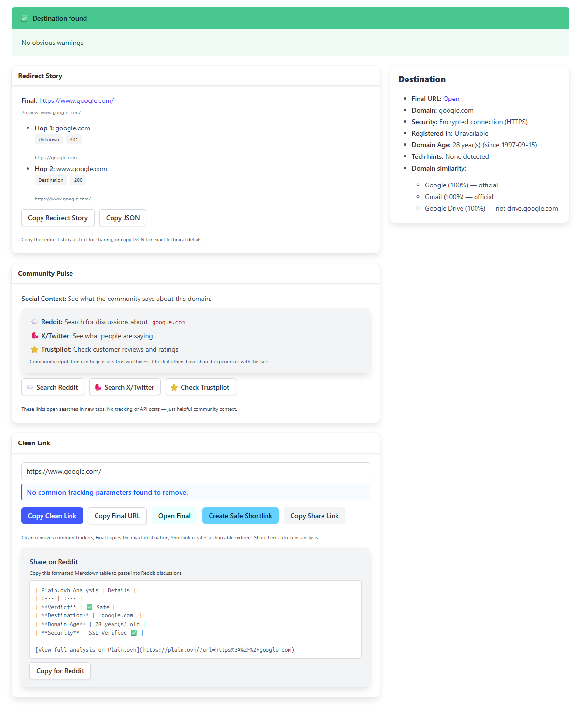Click the Reddit speech bubble icon
The height and width of the screenshot is (711, 588).
click(x=34, y=321)
